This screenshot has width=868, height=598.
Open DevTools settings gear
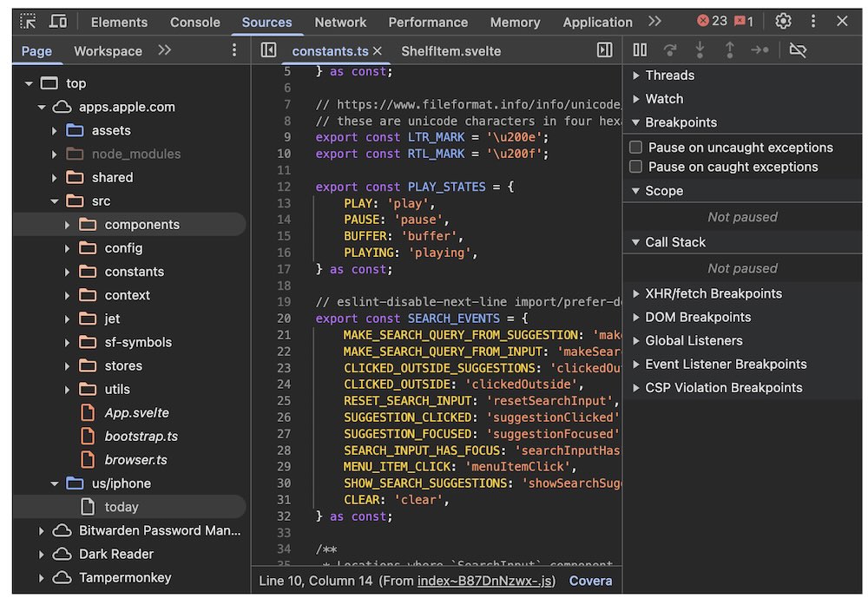(783, 22)
